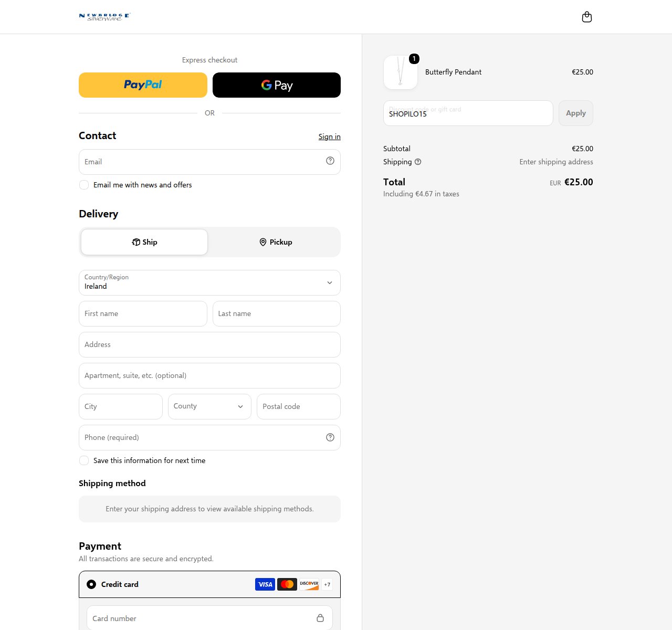Click the Butterfly Pendant product thumbnail
Viewport: 672px width, 630px height.
(401, 72)
